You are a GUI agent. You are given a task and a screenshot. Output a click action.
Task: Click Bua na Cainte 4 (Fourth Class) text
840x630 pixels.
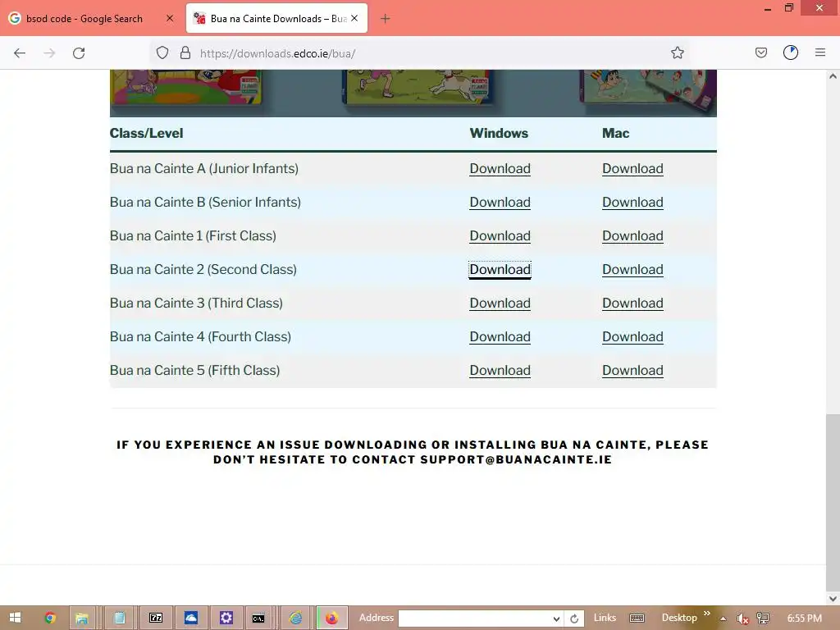click(x=200, y=337)
